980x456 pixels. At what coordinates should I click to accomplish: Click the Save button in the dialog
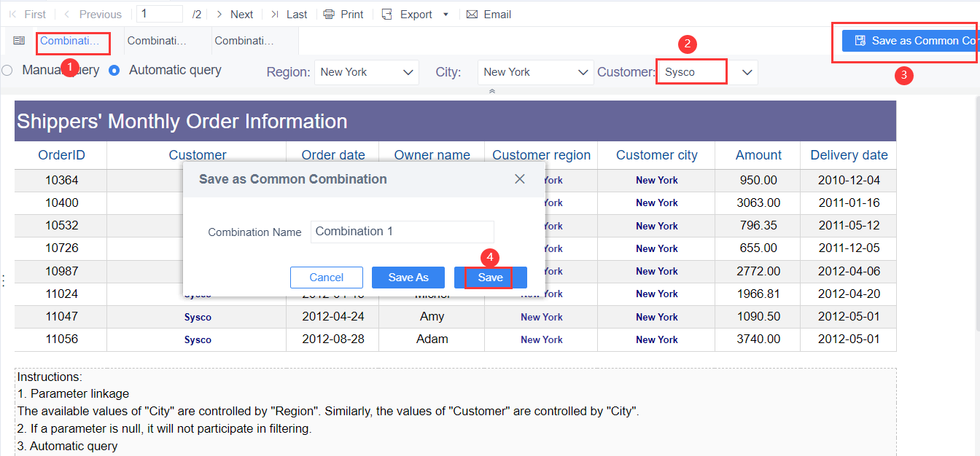489,278
